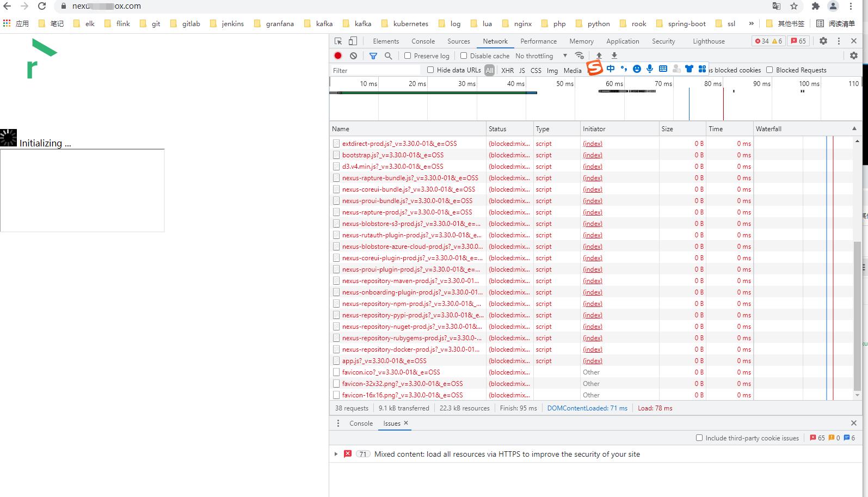Screen dimensions: 868x497
Task: Sort by the Waterfall column arrow
Action: click(854, 128)
